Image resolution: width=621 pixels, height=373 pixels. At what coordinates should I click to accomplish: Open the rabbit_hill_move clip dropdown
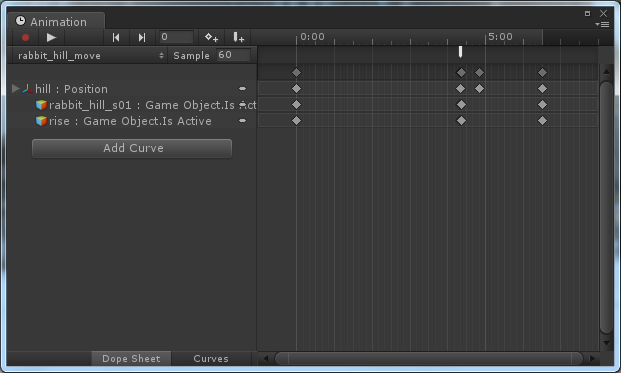(90, 55)
